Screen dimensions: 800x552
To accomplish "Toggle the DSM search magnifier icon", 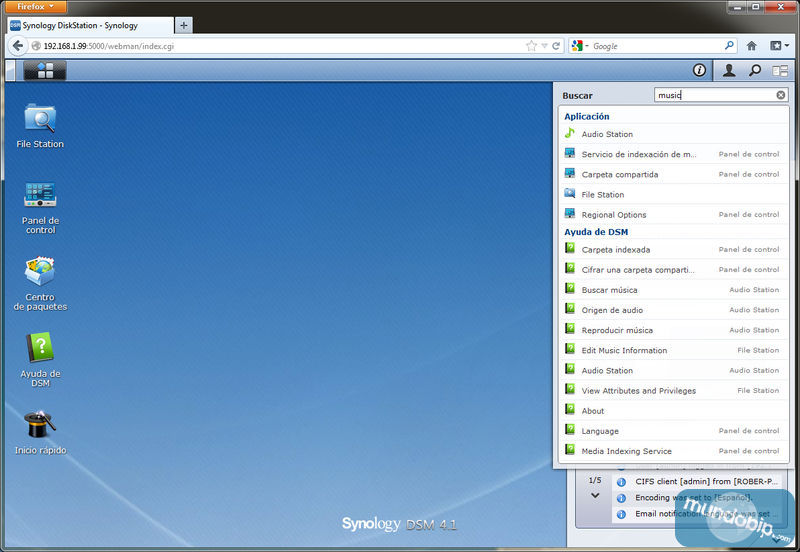I will pos(755,70).
